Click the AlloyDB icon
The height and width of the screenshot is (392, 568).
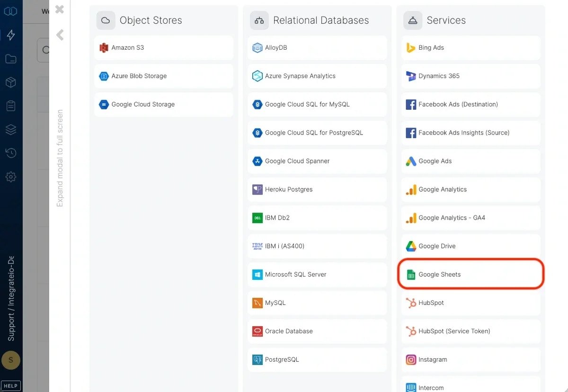(x=257, y=48)
